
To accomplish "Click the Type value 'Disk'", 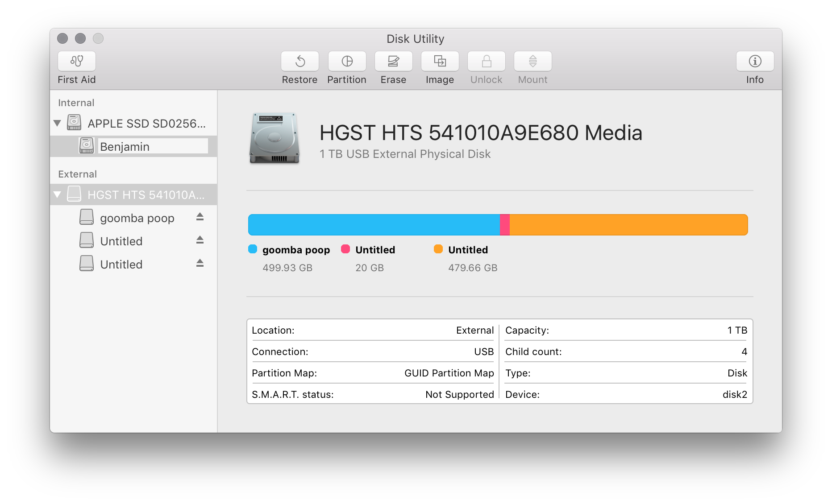I will 737,373.
